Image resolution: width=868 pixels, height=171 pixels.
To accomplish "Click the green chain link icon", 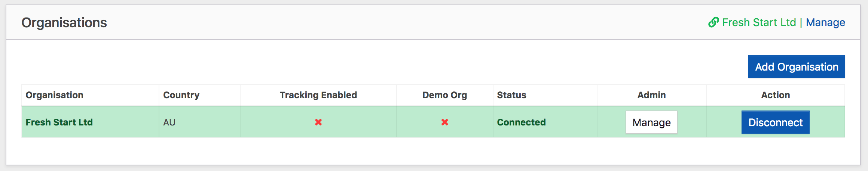I will tap(713, 22).
